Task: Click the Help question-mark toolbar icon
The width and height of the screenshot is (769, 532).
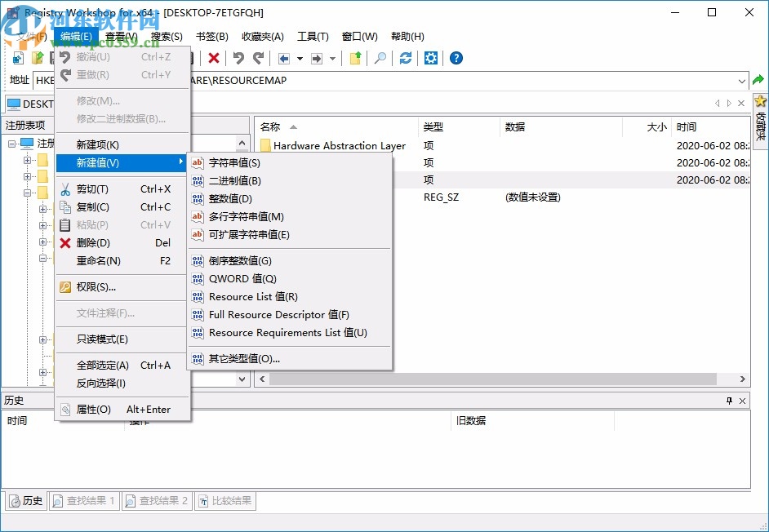Action: coord(456,58)
